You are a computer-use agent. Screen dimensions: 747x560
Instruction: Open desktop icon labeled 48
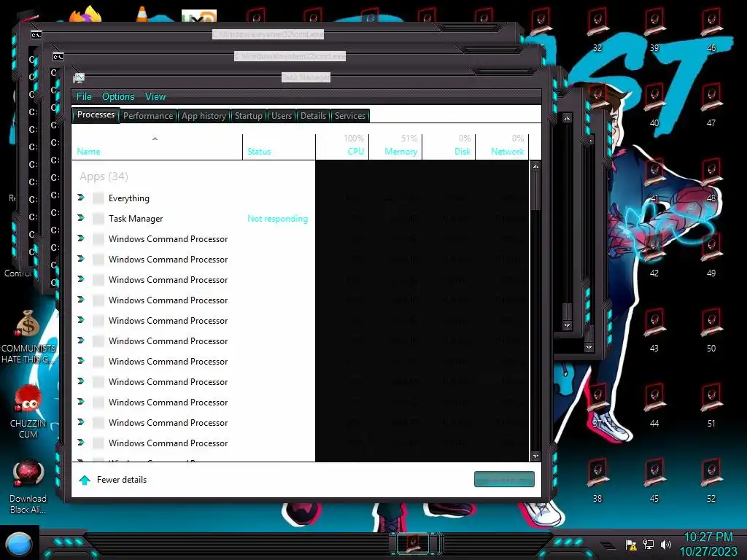pyautogui.click(x=711, y=179)
